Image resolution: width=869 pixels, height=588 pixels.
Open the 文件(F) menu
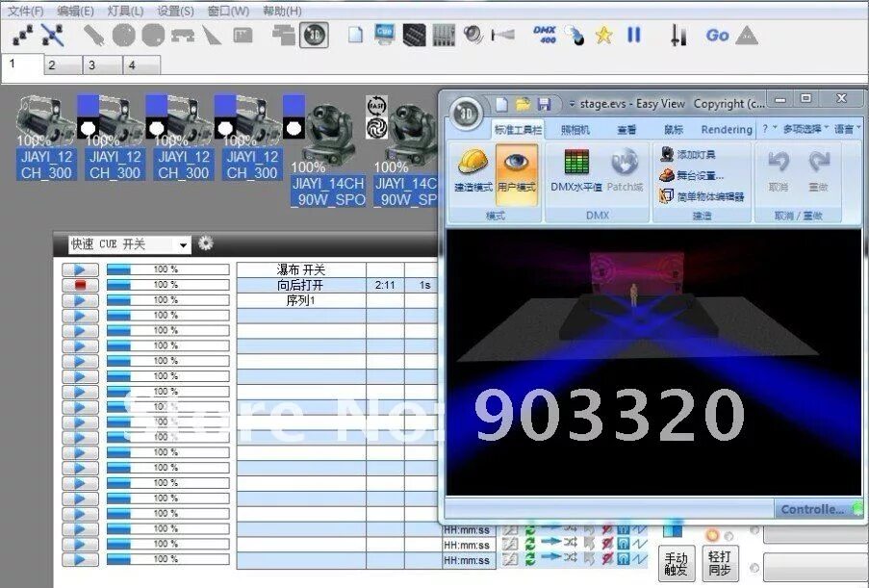pyautogui.click(x=26, y=12)
